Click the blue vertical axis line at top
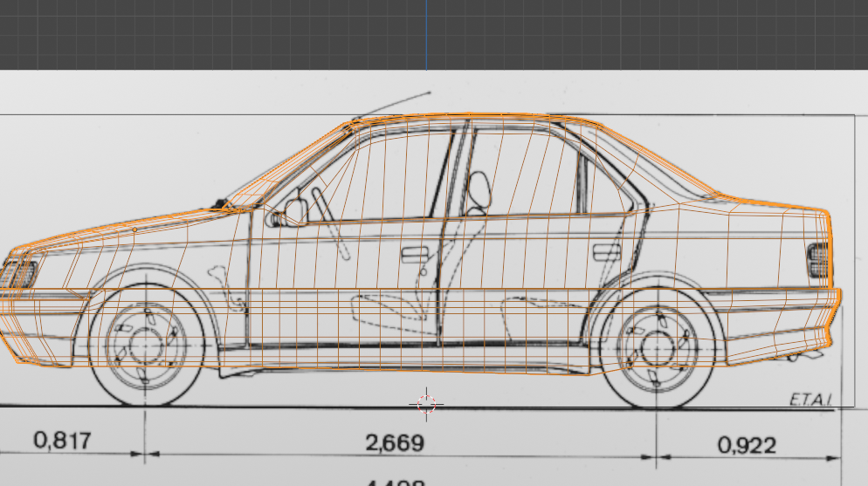868x486 pixels. [426, 35]
